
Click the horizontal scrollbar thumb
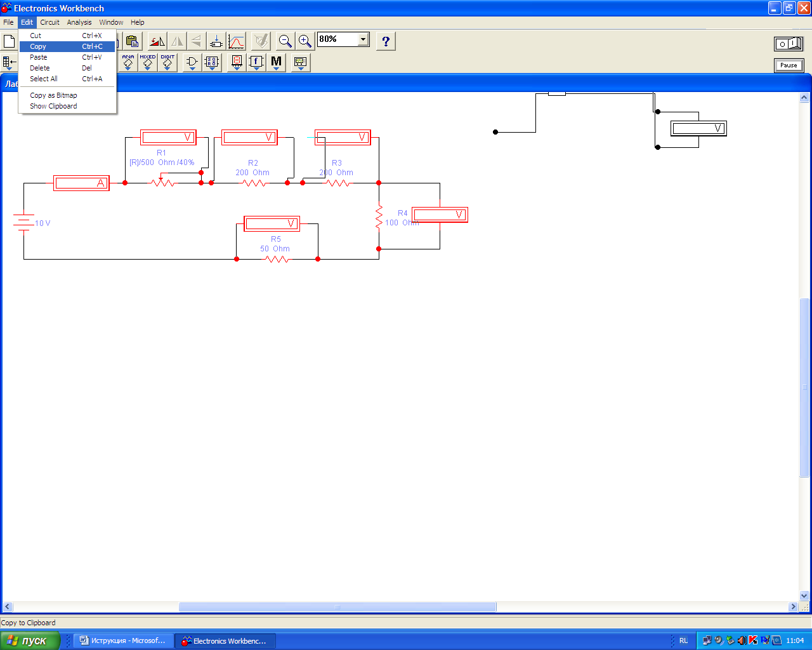[x=337, y=607]
